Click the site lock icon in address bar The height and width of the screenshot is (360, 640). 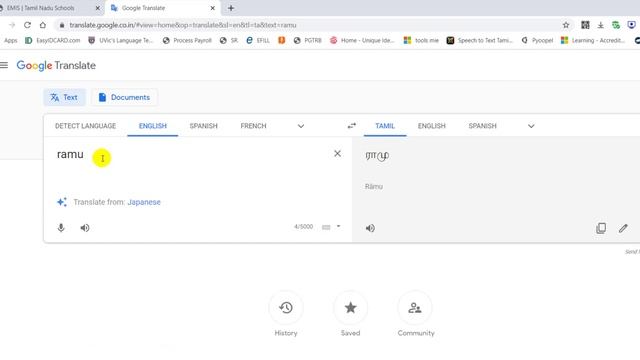[62, 25]
